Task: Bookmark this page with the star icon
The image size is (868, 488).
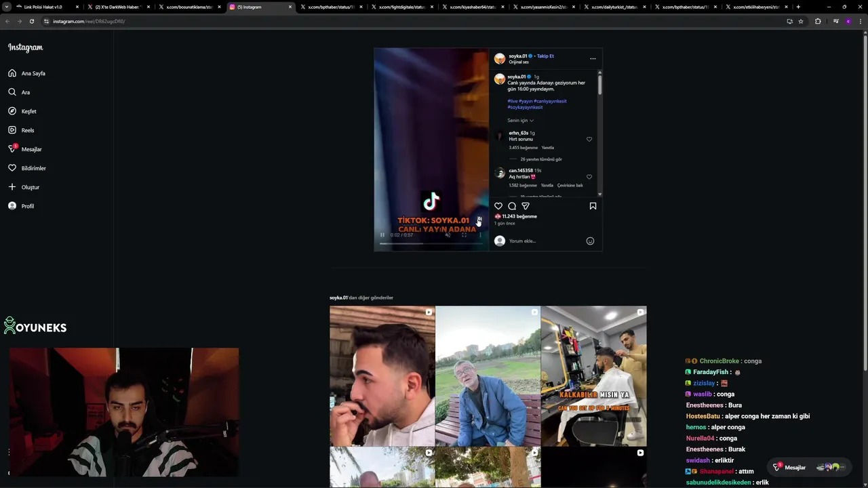Action: coord(801,21)
